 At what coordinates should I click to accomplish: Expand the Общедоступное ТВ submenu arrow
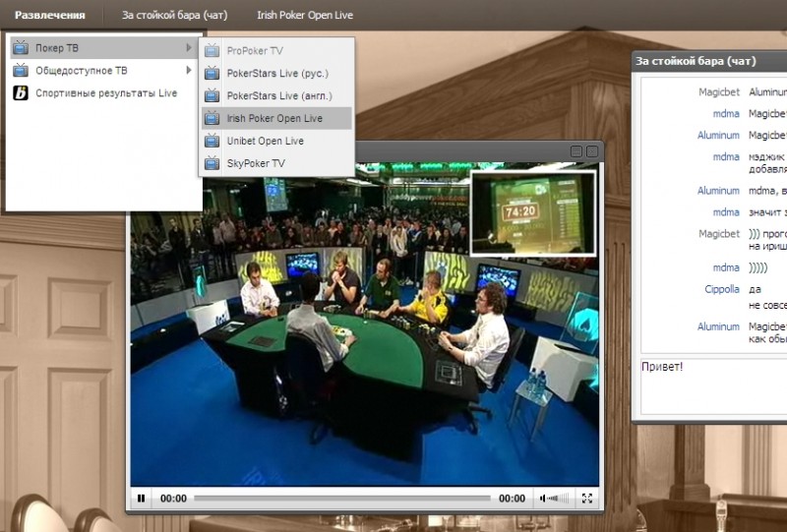click(x=189, y=70)
